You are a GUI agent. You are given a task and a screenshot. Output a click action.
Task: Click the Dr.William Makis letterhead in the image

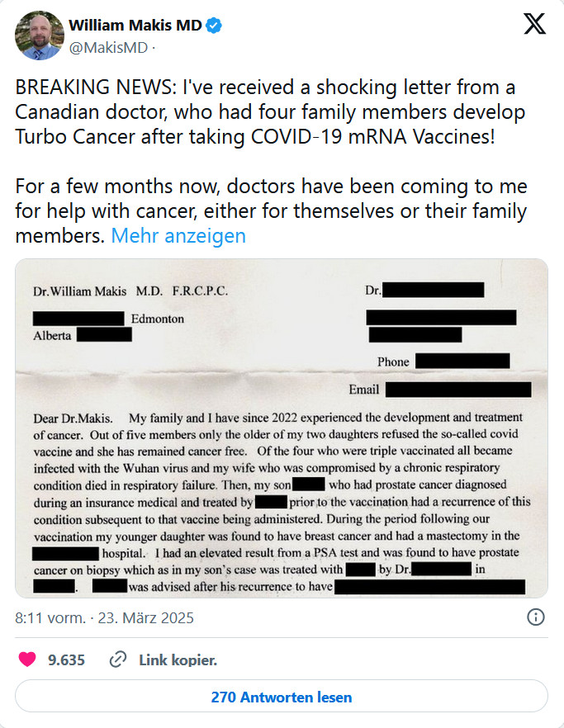click(130, 291)
